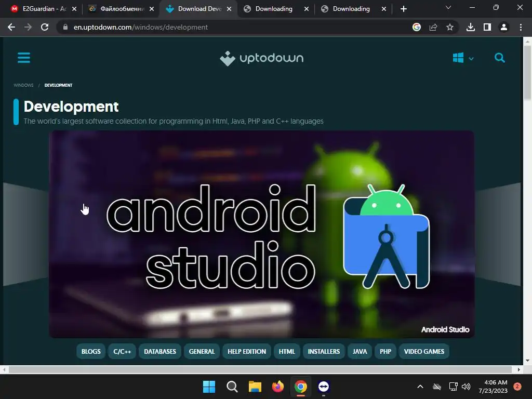
Task: Open the PHP category
Action: [385, 352]
